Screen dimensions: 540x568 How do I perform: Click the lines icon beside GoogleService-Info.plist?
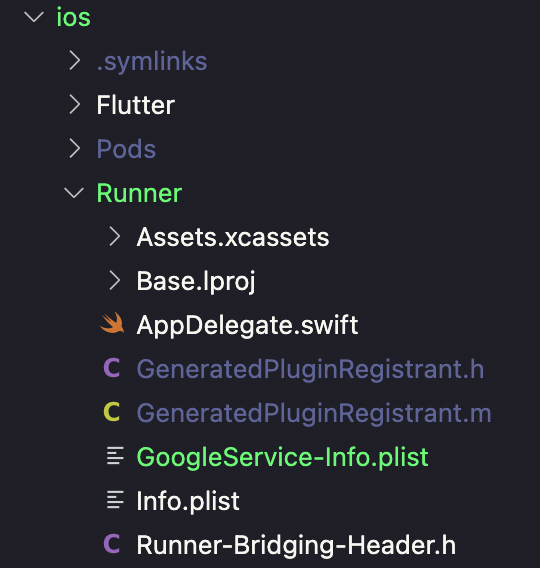[115, 456]
